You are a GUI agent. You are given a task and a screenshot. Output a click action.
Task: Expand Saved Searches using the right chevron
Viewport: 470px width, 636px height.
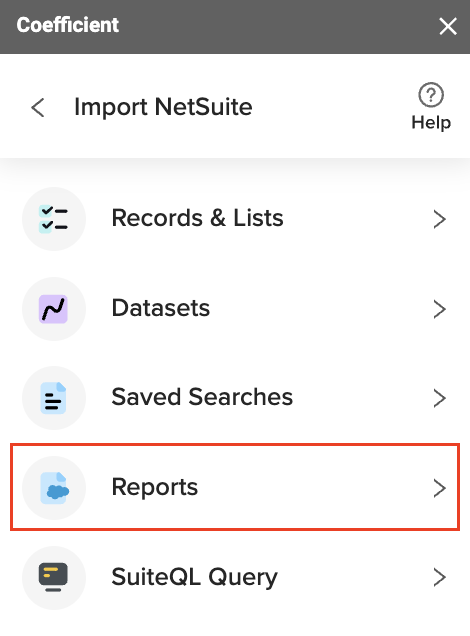click(x=440, y=398)
